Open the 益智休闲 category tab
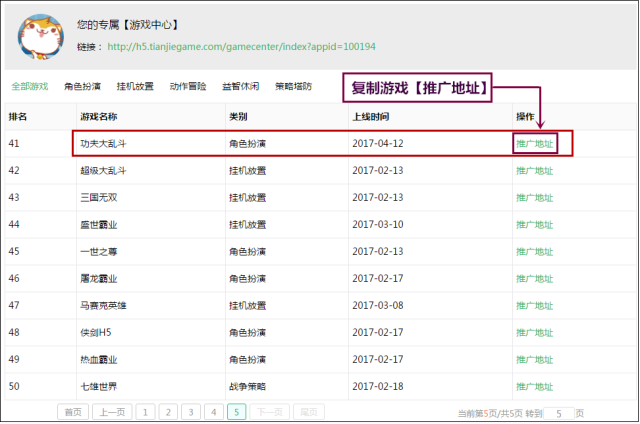Viewport: 640px width, 424px height. [240, 86]
